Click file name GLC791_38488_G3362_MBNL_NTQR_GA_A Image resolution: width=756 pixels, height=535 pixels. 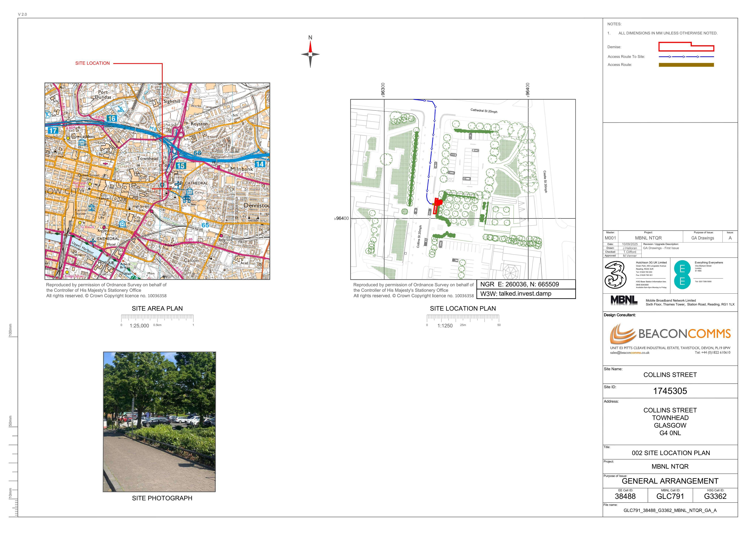coord(670,511)
